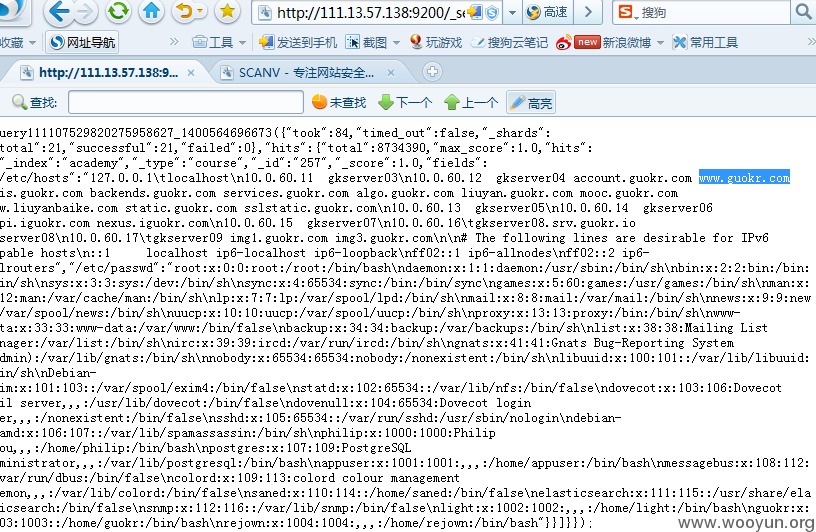The image size is (816, 532).
Task: Expand the address bar history dropdown
Action: point(512,12)
